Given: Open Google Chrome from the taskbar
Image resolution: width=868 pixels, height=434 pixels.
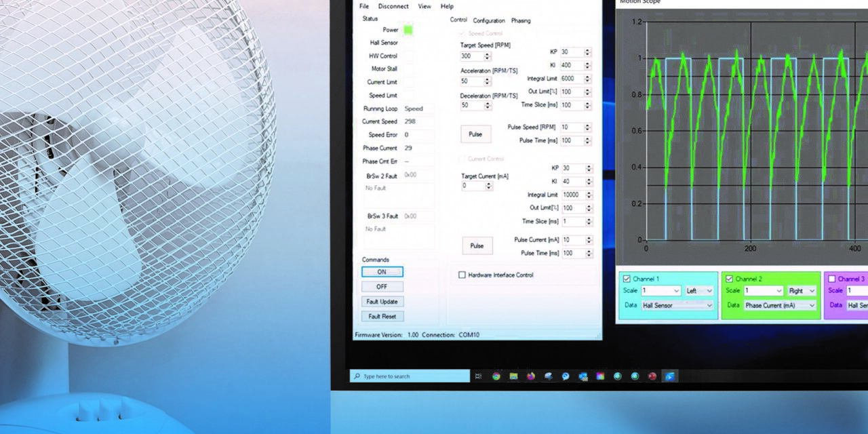Looking at the screenshot, I should [495, 376].
